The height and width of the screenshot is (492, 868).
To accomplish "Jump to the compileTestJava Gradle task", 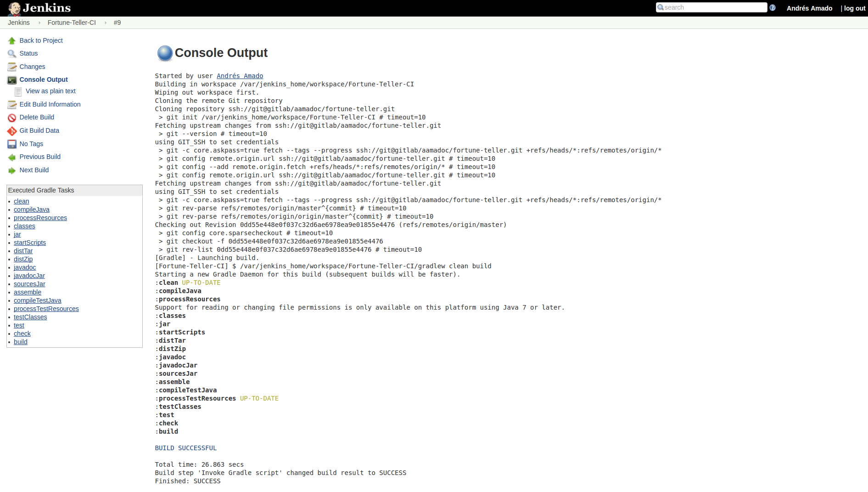I will (x=37, y=300).
